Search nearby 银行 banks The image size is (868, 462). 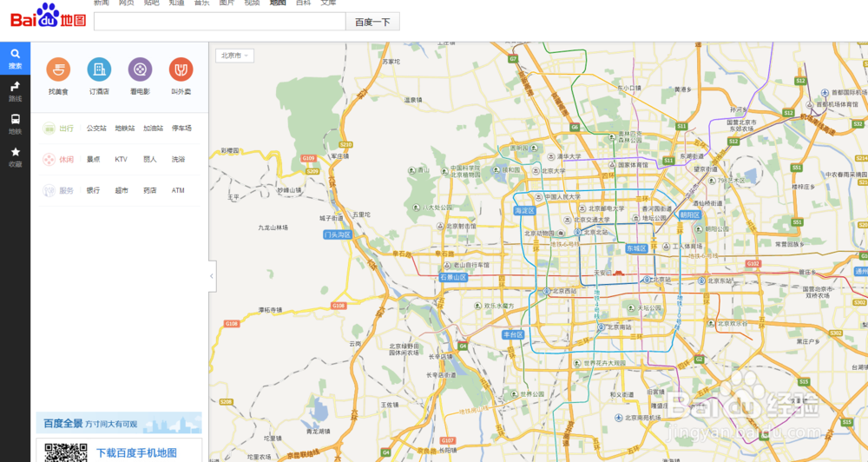pyautogui.click(x=93, y=190)
